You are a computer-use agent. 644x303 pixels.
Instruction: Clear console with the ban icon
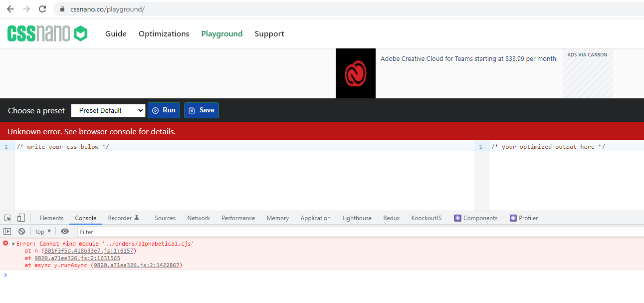point(21,232)
